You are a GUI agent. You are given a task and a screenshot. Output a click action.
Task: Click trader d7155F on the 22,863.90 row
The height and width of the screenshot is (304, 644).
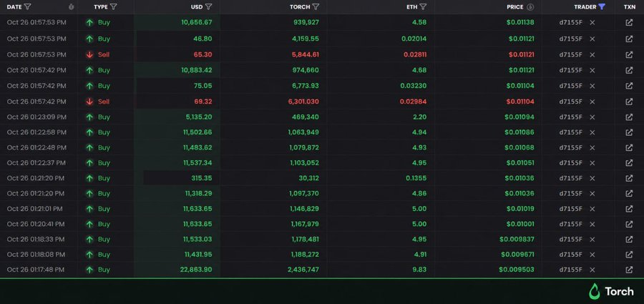(570, 270)
